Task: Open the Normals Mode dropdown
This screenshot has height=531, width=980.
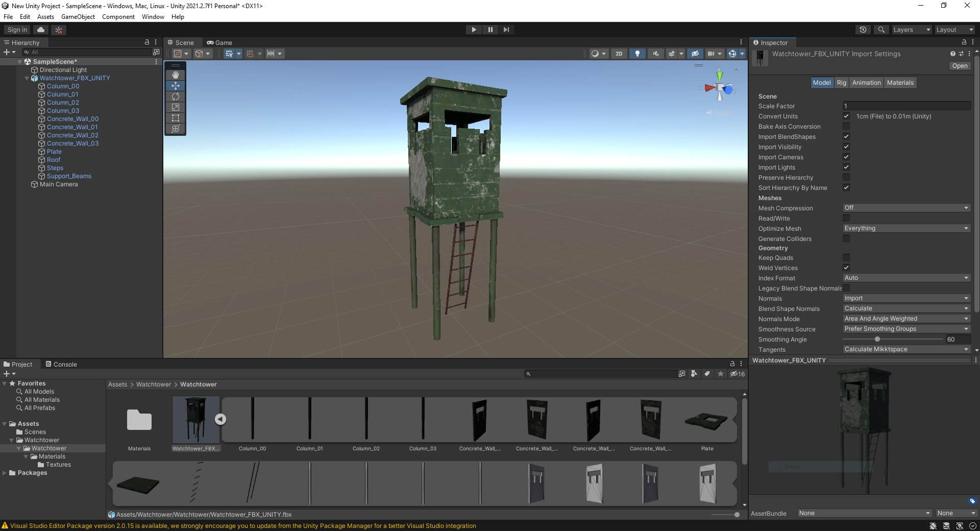Action: [906, 319]
